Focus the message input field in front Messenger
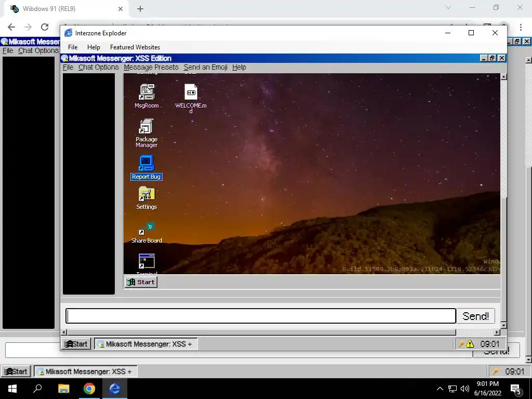 [261, 316]
